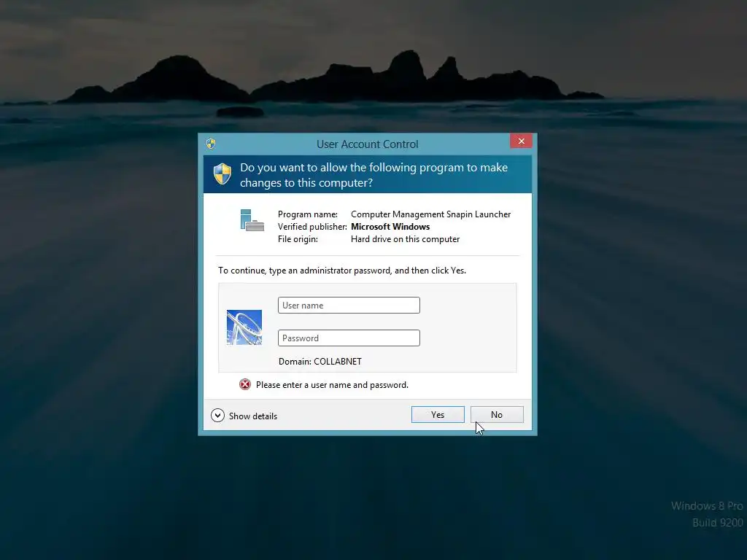Click the 'Do you want to allow' heading
This screenshot has width=747, height=560.
click(x=374, y=175)
